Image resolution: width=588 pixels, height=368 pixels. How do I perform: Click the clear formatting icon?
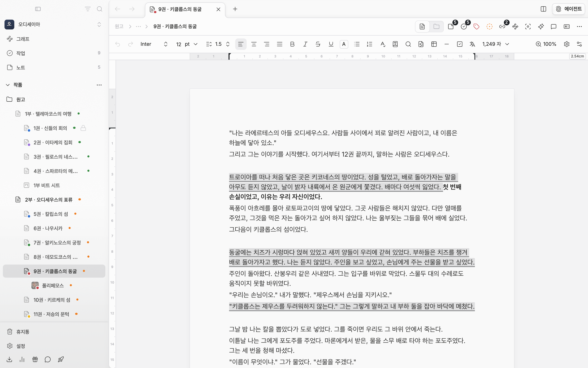coord(383,44)
